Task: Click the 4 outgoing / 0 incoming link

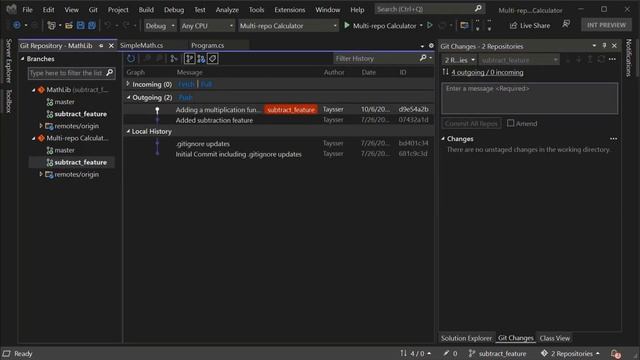Action: (x=487, y=72)
